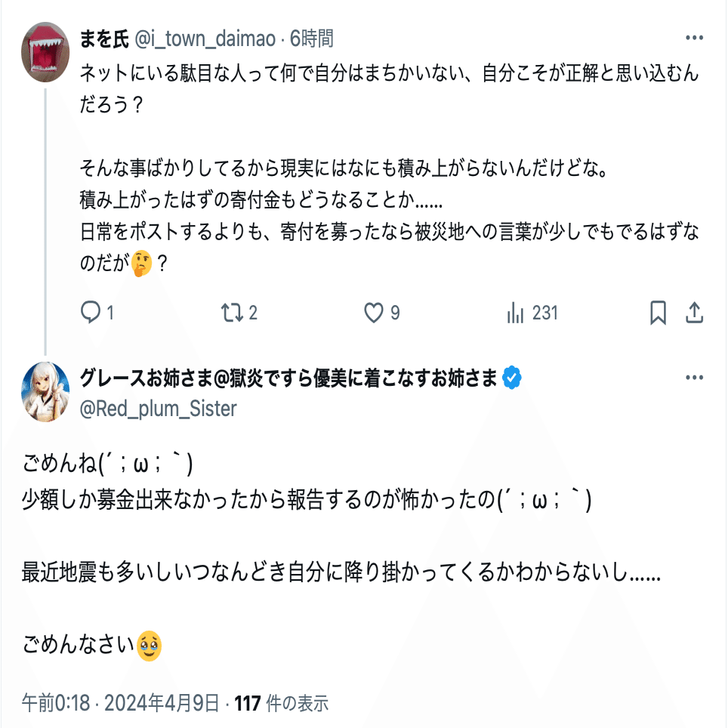
Task: Click the reply icon on まを氏's post
Action: [x=91, y=313]
